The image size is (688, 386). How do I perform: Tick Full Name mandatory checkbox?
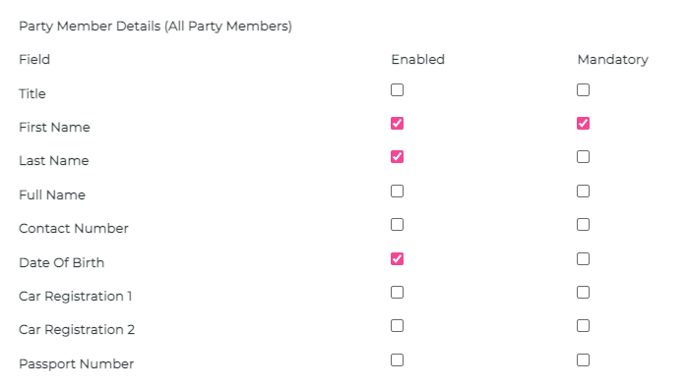583,191
